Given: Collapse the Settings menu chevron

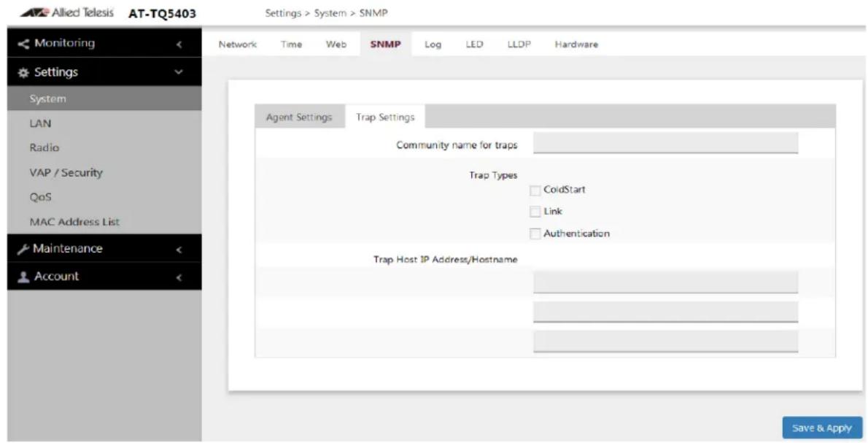Looking at the screenshot, I should [178, 72].
